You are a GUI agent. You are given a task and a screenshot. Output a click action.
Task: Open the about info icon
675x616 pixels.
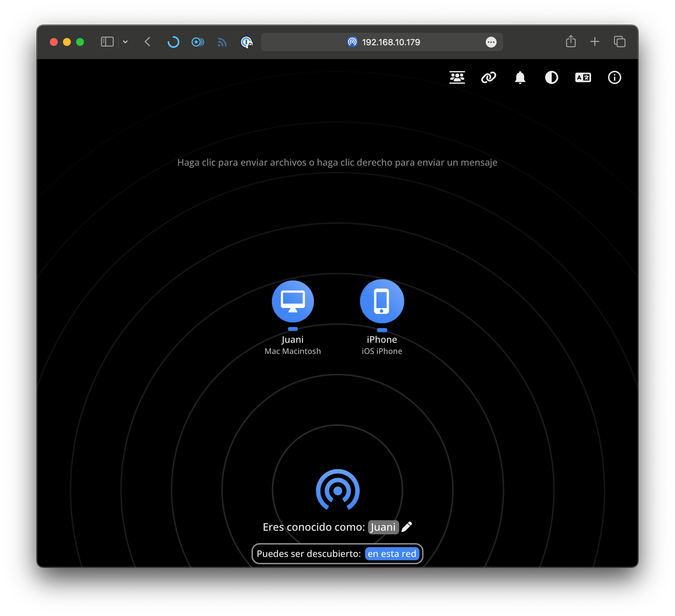point(614,77)
